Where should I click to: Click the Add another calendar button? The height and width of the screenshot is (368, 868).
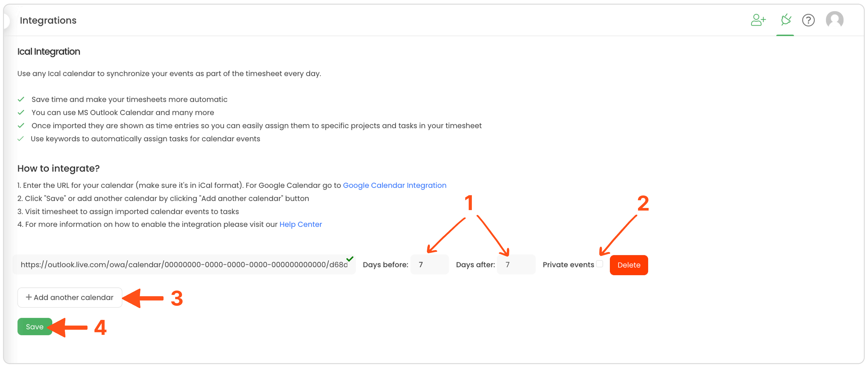(x=70, y=298)
